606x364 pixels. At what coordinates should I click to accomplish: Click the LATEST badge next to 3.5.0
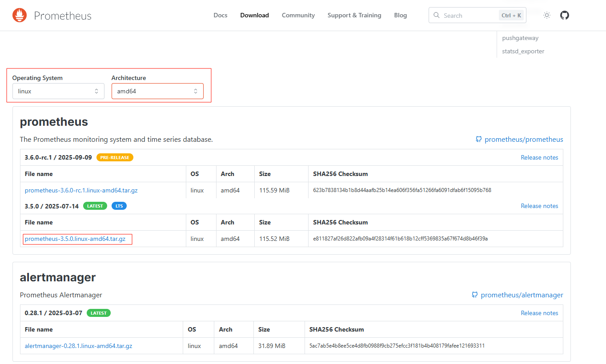coord(95,206)
